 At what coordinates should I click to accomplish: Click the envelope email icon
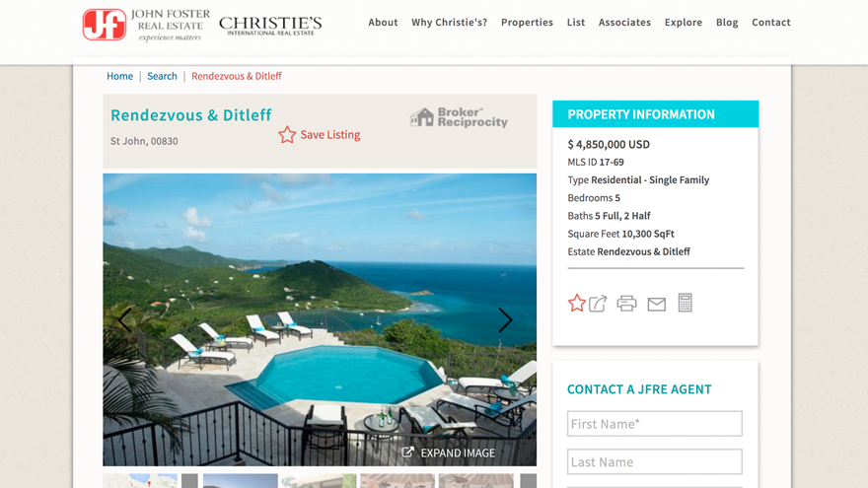pos(657,305)
